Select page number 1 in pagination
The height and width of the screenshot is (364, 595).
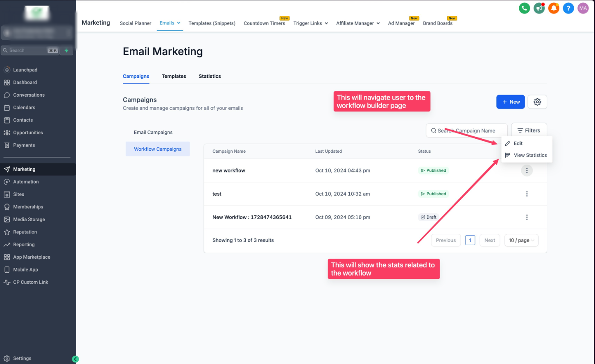coord(470,240)
